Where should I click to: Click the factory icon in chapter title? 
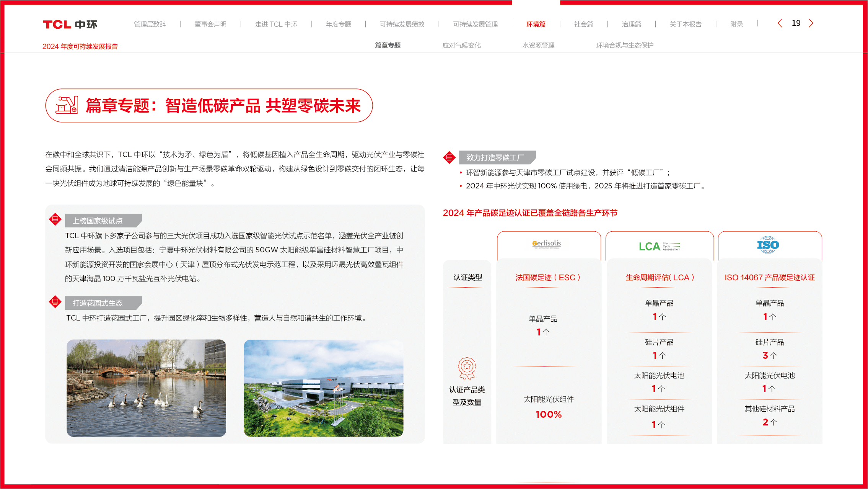point(67,105)
